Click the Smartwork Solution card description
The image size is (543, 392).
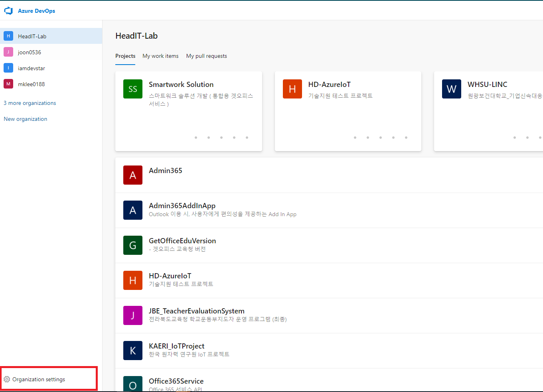pyautogui.click(x=201, y=100)
